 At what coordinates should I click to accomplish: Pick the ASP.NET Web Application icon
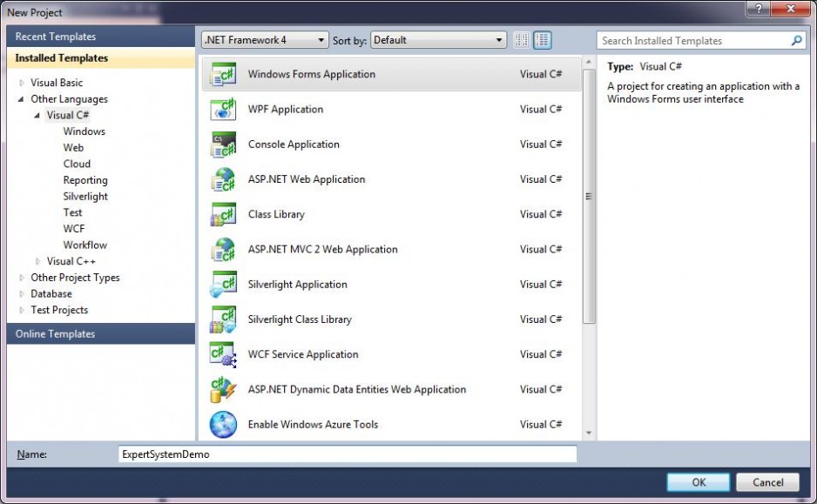[x=223, y=179]
